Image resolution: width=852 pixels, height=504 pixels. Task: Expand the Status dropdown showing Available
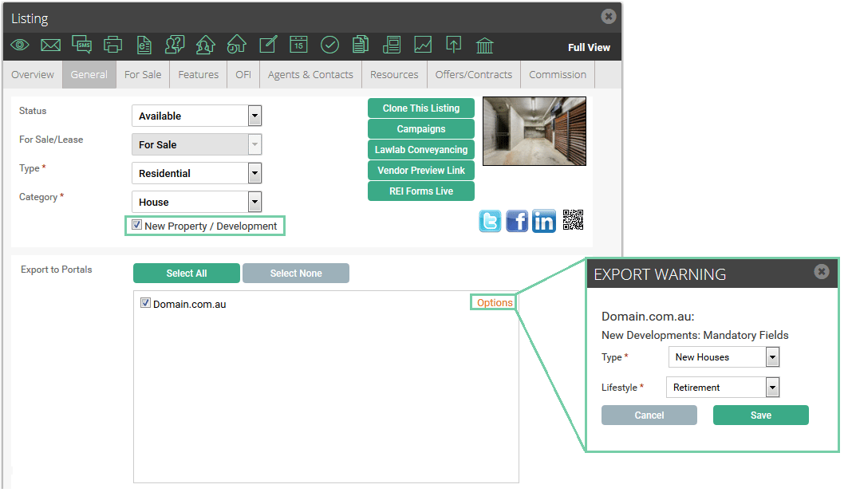point(197,116)
